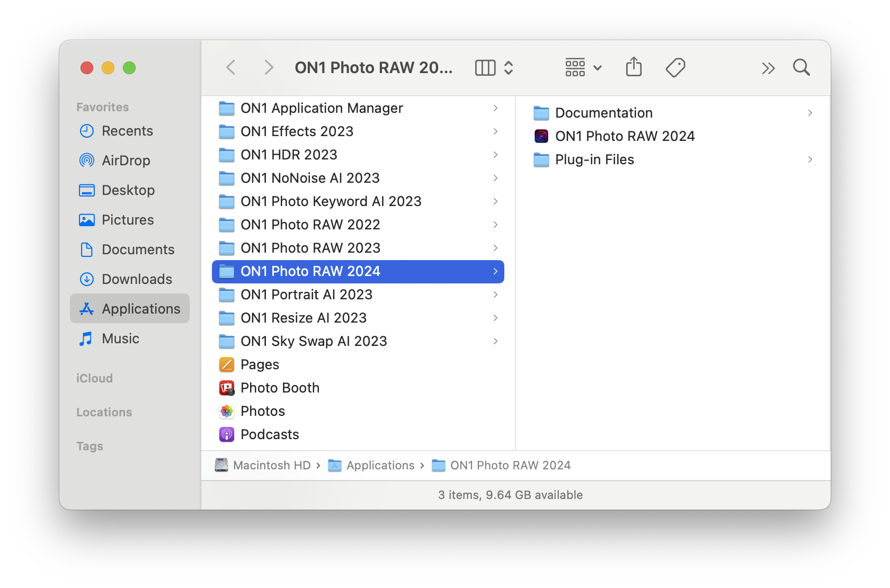Select the highlighted ON1 Photo RAW 2024 folder
This screenshot has height=588, width=890.
(358, 271)
